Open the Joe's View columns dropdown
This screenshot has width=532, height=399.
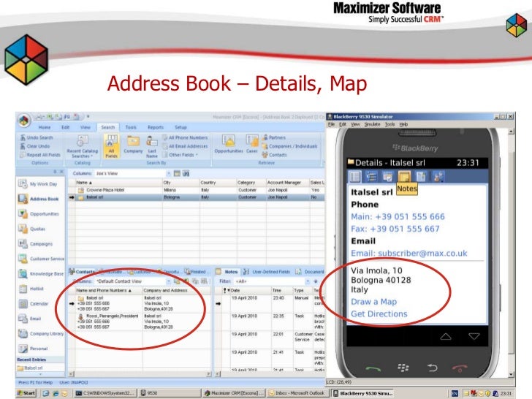tap(168, 173)
